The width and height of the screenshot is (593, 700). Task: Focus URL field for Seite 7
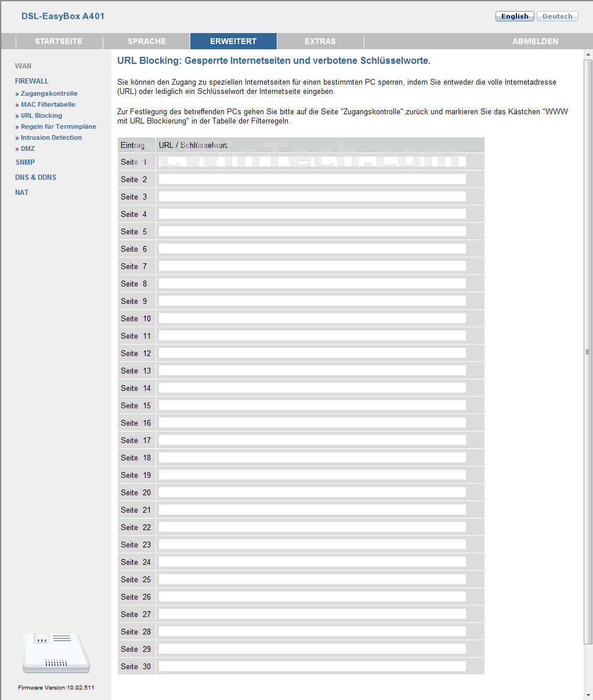click(x=312, y=266)
